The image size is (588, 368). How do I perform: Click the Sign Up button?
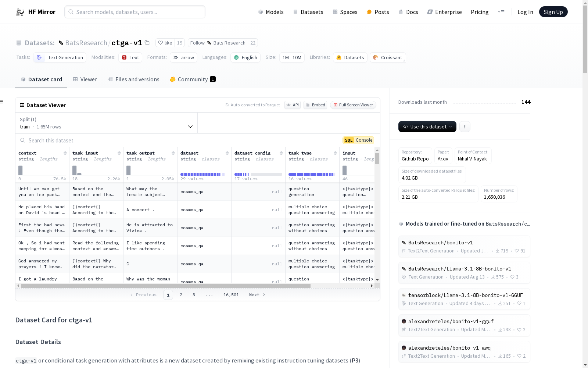553,12
